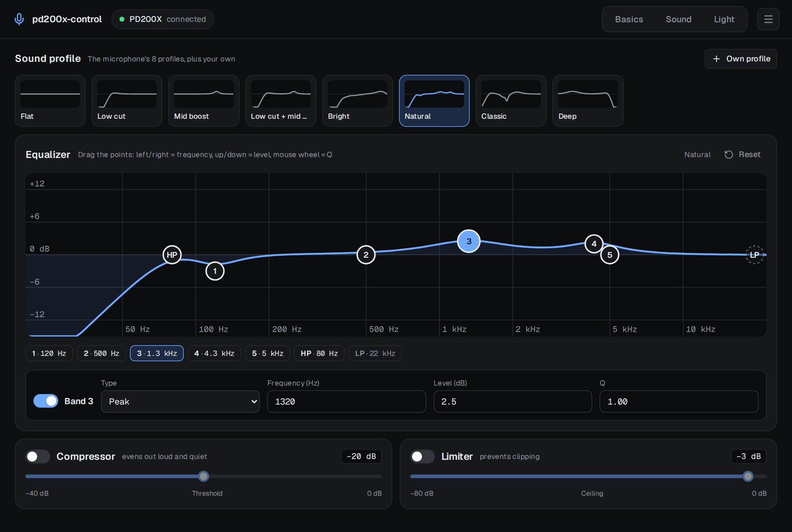Open the band Type dropdown
The height and width of the screenshot is (532, 792).
[180, 402]
